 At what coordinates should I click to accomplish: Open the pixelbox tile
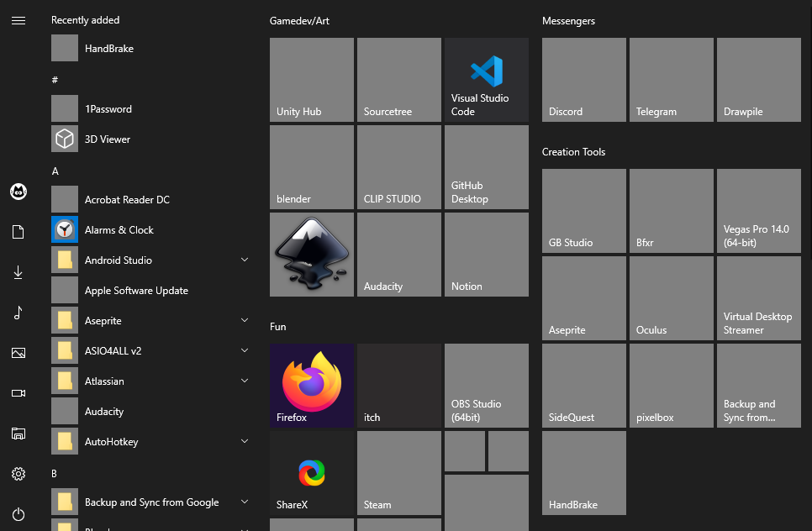[672, 386]
